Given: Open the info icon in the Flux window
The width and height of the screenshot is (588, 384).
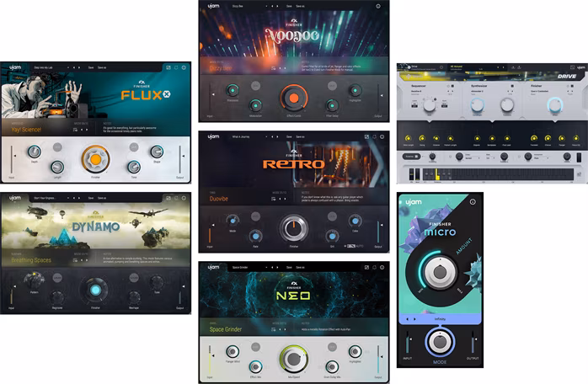Looking at the screenshot, I should 184,67.
